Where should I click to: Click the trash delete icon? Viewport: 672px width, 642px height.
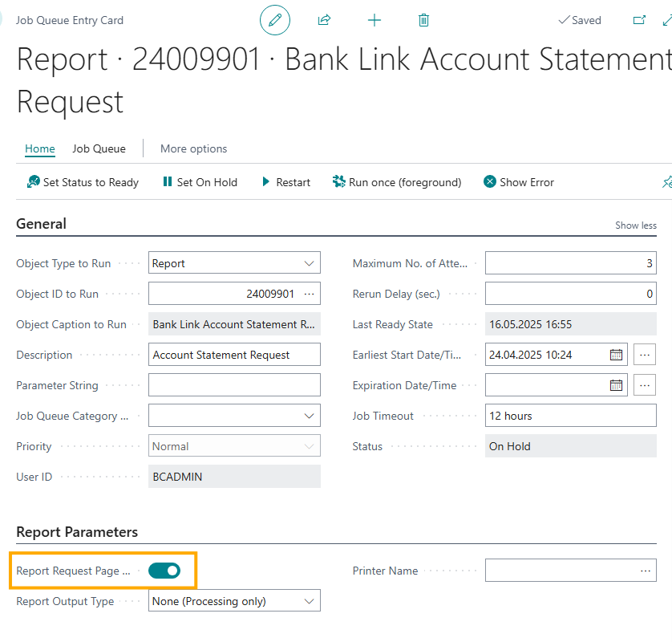(x=423, y=20)
